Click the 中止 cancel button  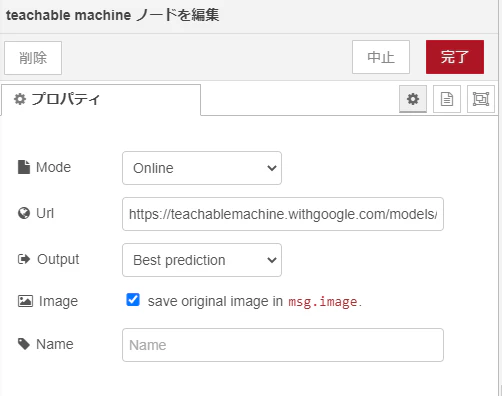[381, 57]
